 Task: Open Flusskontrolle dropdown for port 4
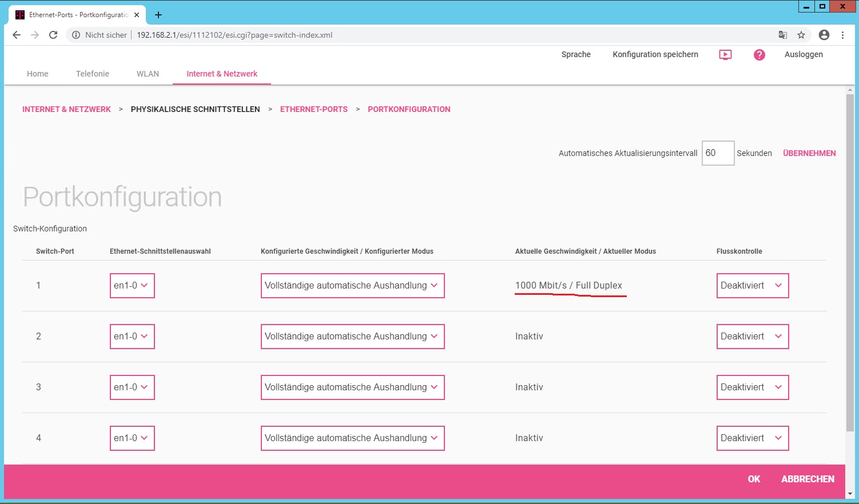pyautogui.click(x=753, y=438)
